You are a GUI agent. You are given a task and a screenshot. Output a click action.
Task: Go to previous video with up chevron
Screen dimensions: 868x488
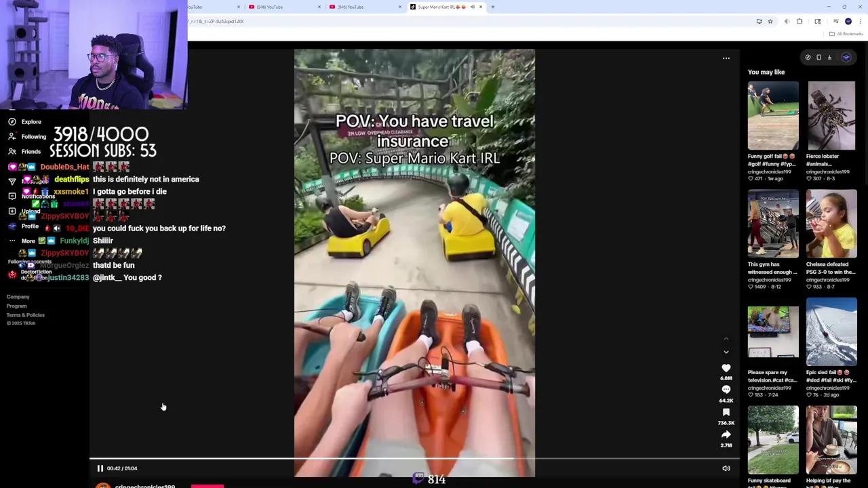pyautogui.click(x=726, y=339)
